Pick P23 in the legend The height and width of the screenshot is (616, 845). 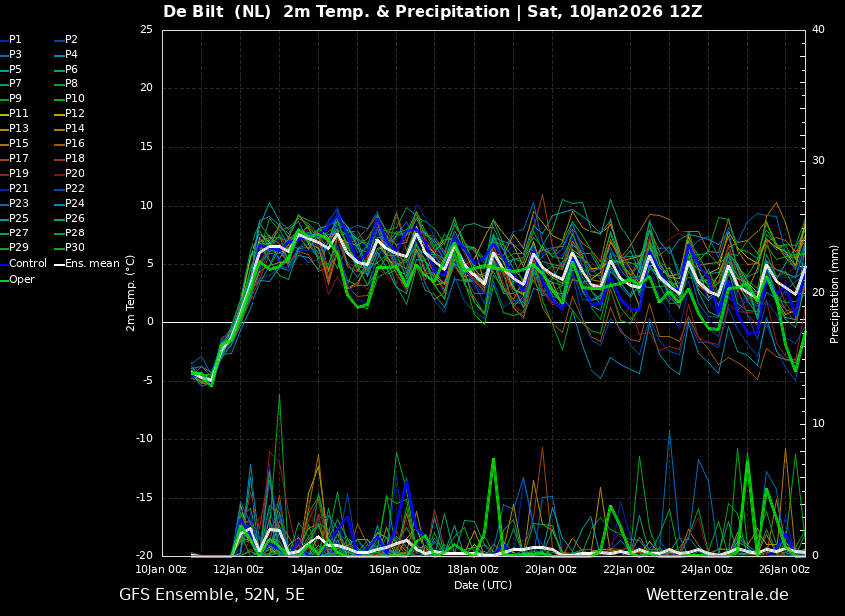coord(18,203)
